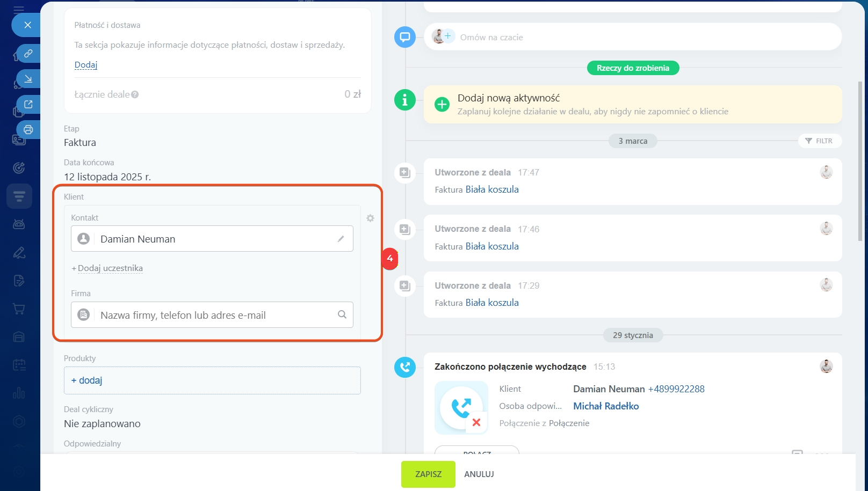Click ANULUJ to cancel changes
Viewport: 868px width, 491px height.
479,474
